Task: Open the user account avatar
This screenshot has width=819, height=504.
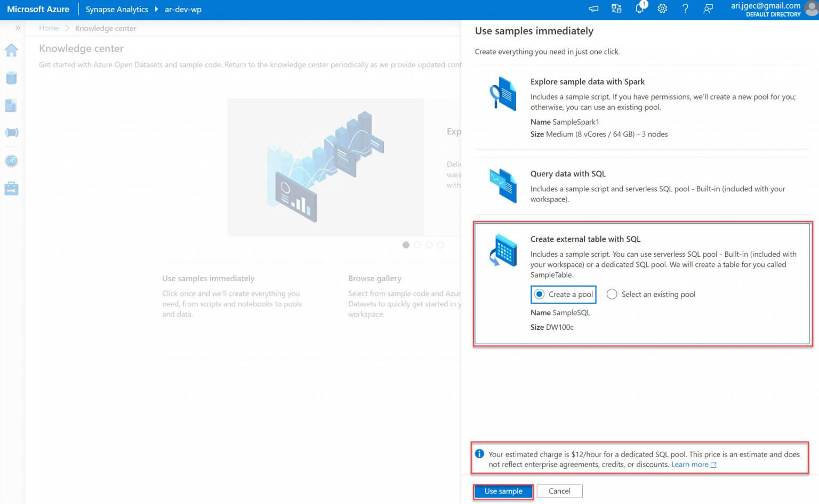Action: click(812, 9)
